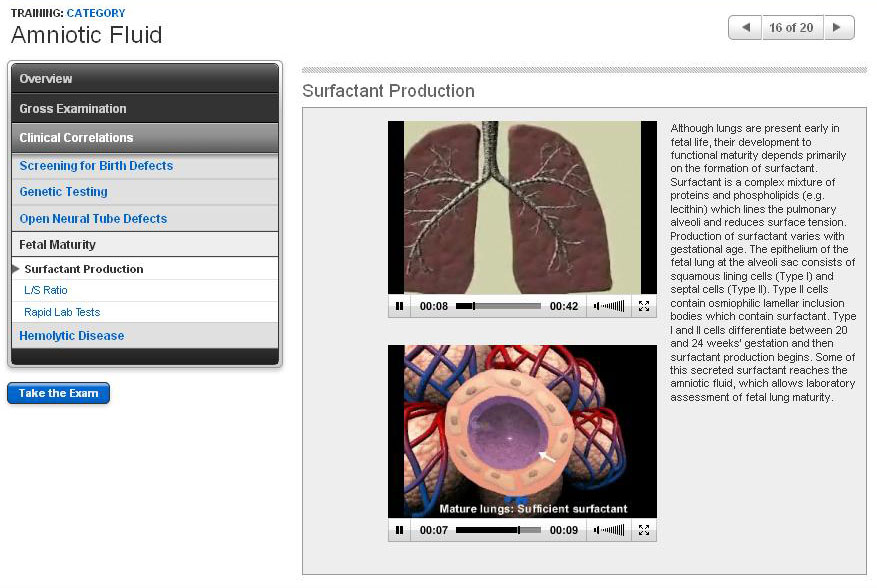
Task: Expand the Gross Examination section
Action: coord(144,108)
